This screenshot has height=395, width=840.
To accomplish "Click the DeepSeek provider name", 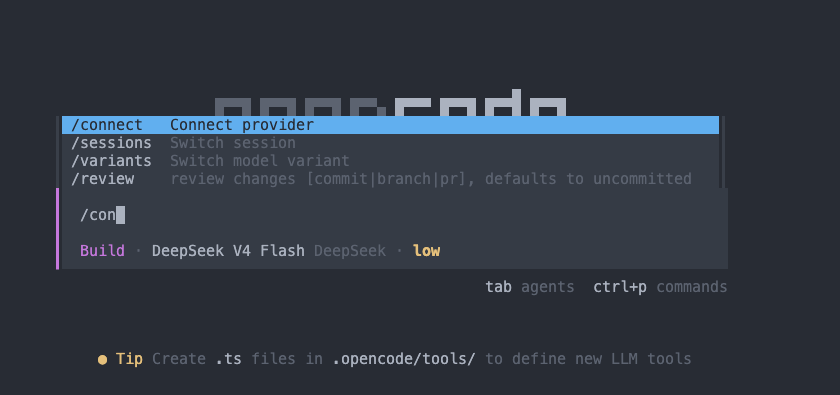I will [350, 251].
